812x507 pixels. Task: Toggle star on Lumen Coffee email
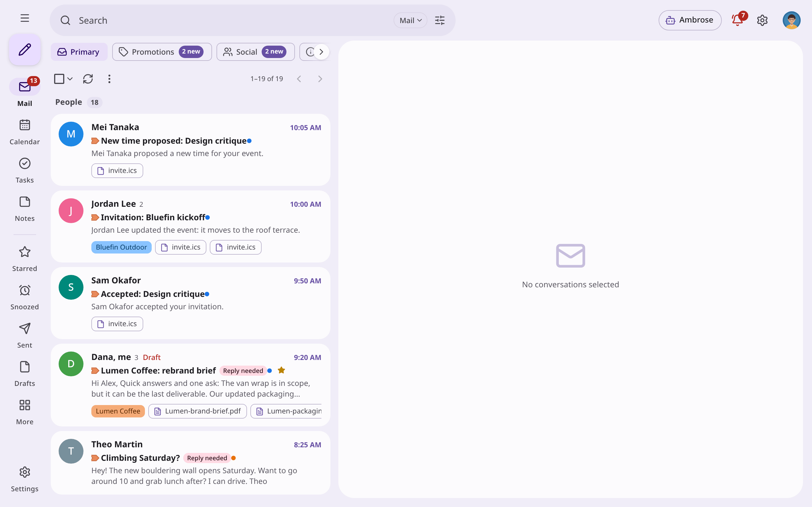pyautogui.click(x=281, y=370)
